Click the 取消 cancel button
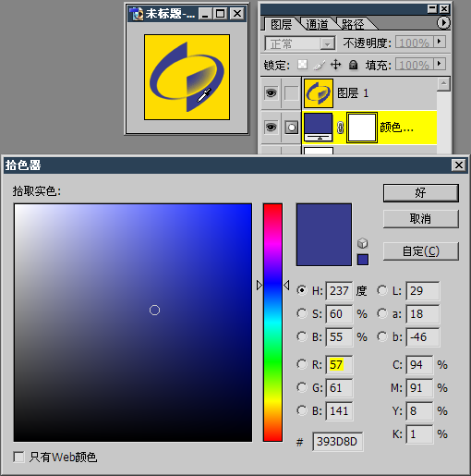 tap(420, 219)
